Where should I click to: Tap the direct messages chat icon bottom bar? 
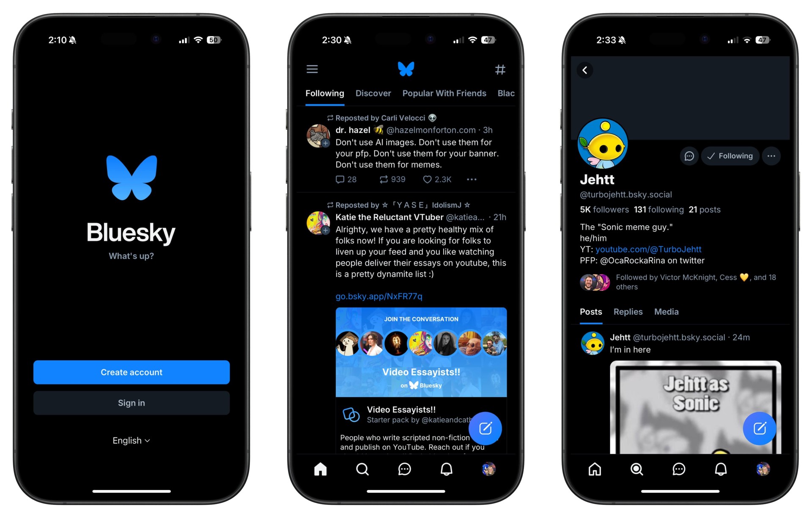click(x=406, y=469)
